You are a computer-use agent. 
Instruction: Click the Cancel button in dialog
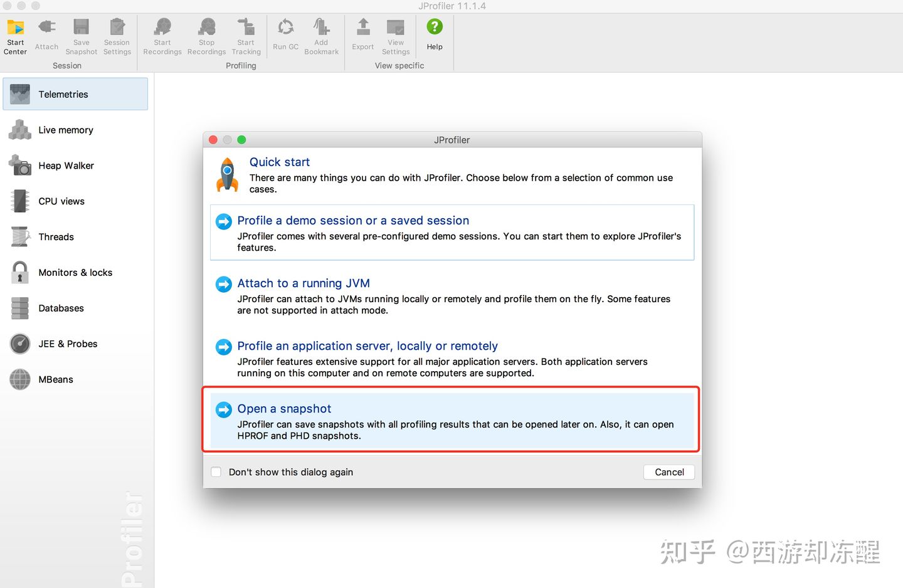(x=669, y=472)
